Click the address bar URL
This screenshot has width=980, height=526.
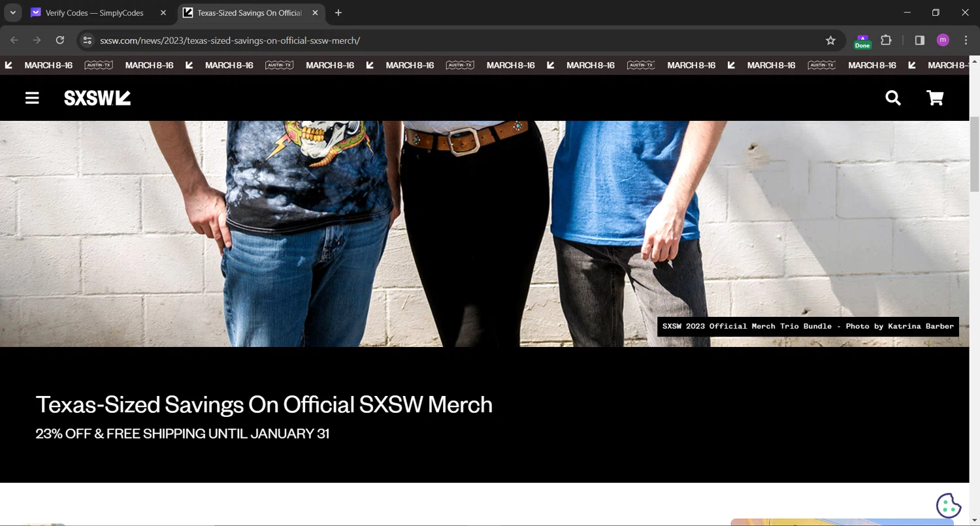pyautogui.click(x=230, y=41)
